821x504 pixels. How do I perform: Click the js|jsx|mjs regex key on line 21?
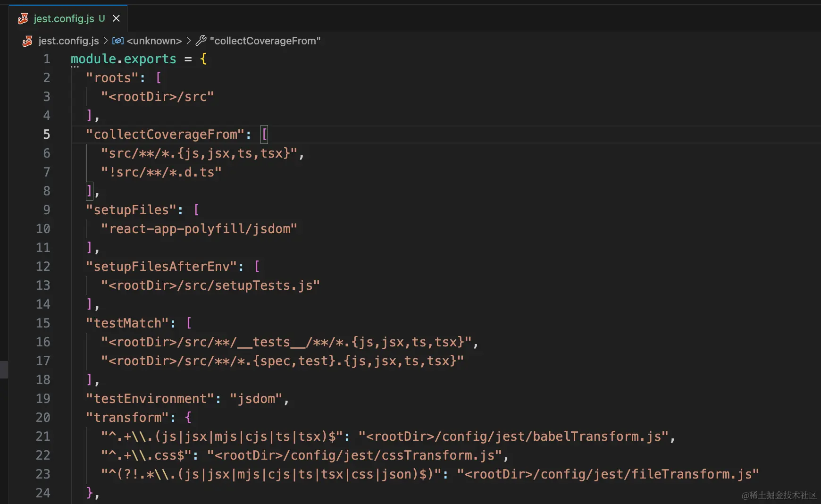(x=222, y=437)
